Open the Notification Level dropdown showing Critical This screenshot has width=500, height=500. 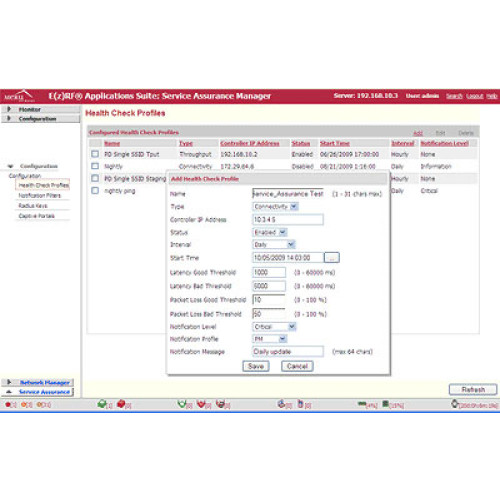tap(274, 327)
